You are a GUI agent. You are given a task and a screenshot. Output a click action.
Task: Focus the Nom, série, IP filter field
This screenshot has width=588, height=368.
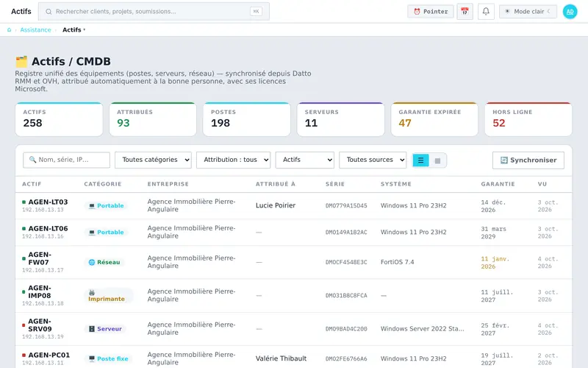tap(66, 160)
